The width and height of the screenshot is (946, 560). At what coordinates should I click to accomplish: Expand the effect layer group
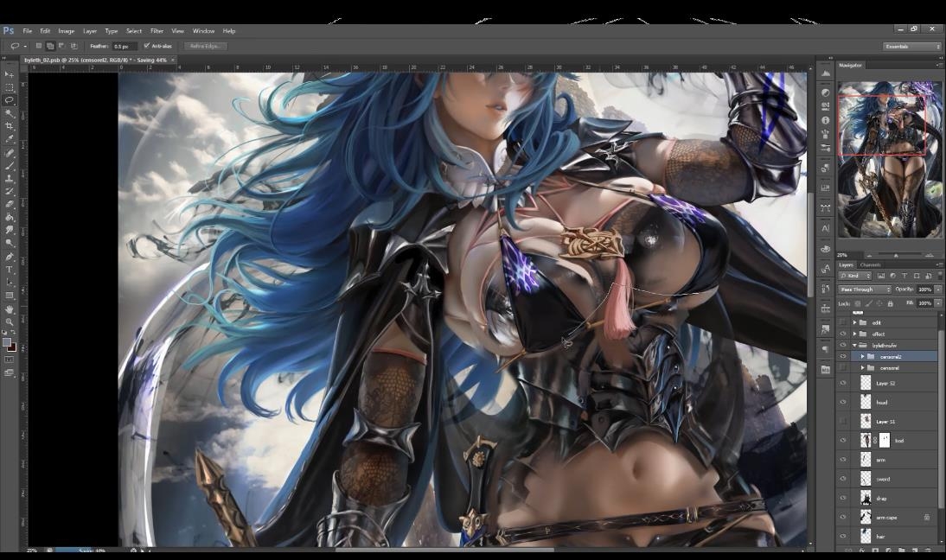tap(855, 334)
